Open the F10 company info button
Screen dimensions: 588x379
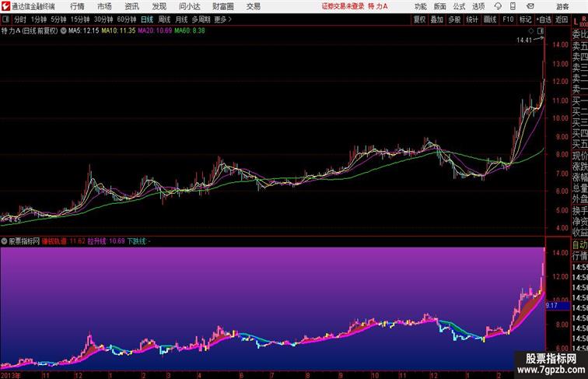(x=508, y=19)
